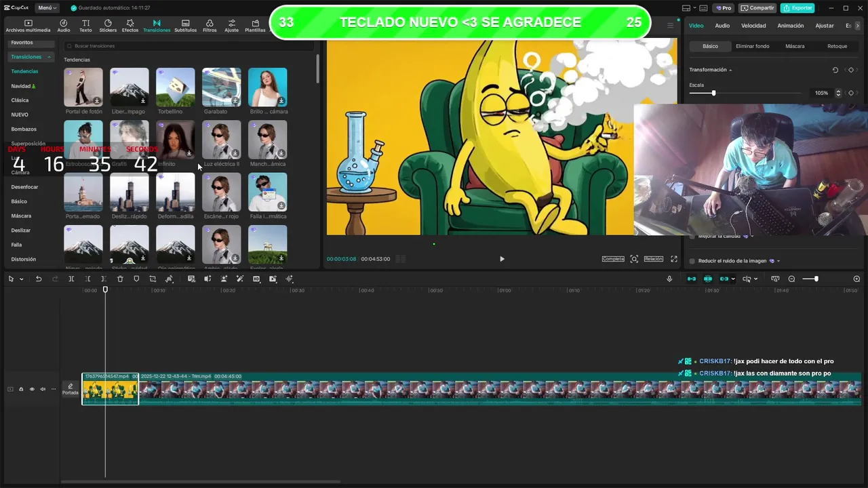Delete the selected clip with trash icon
This screenshot has height=488, width=868.
[120, 279]
